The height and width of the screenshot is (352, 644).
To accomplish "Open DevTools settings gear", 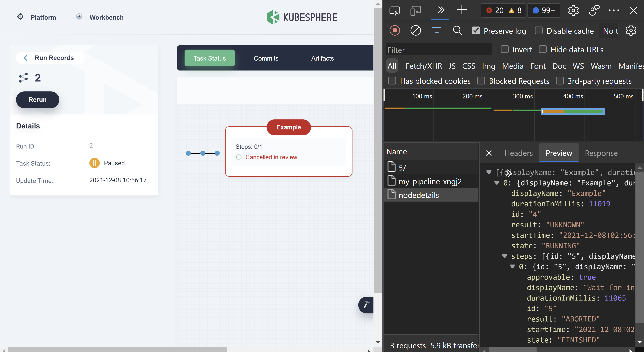I will click(573, 10).
